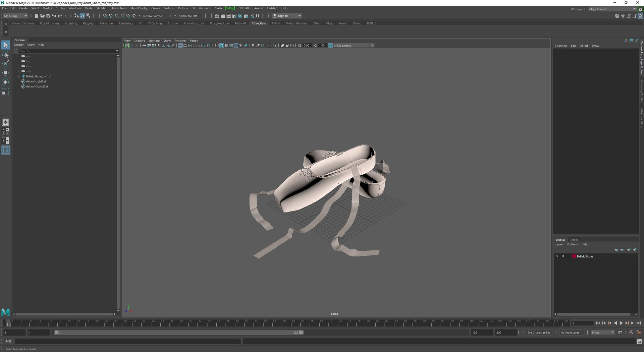Click No Live Surface field

pos(154,16)
